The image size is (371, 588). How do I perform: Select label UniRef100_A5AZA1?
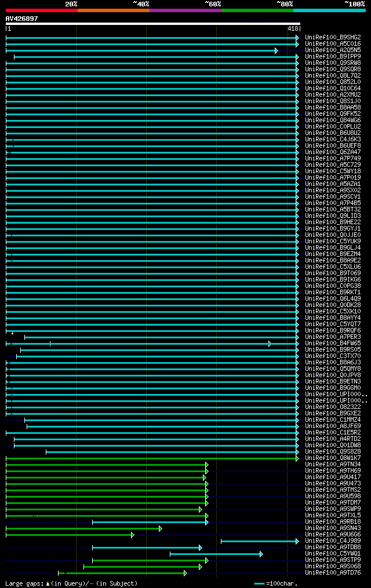333,184
